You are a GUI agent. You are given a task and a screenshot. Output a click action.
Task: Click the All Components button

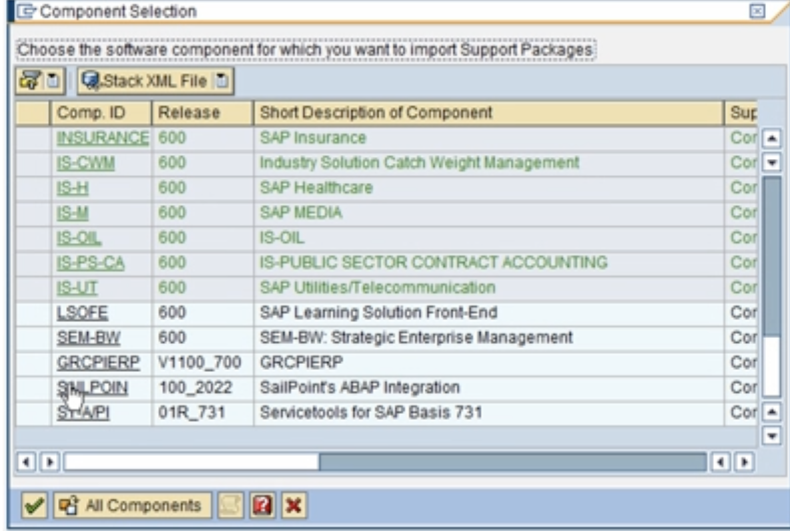[x=133, y=505]
